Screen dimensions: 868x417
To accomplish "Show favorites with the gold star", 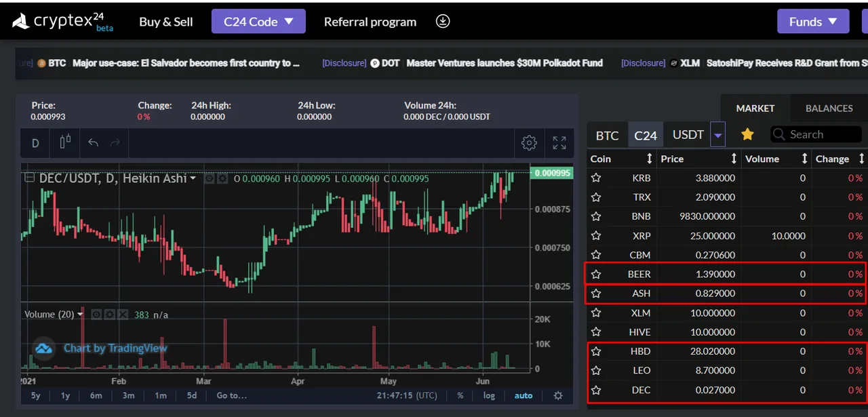I will (747, 134).
